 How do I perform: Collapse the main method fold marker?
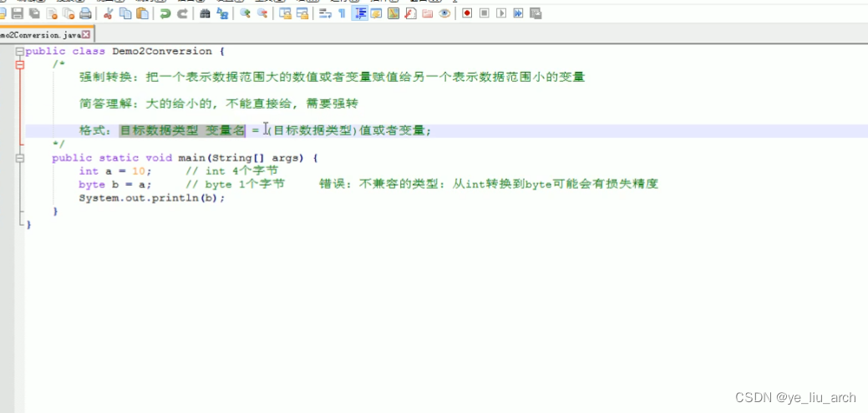pos(21,158)
